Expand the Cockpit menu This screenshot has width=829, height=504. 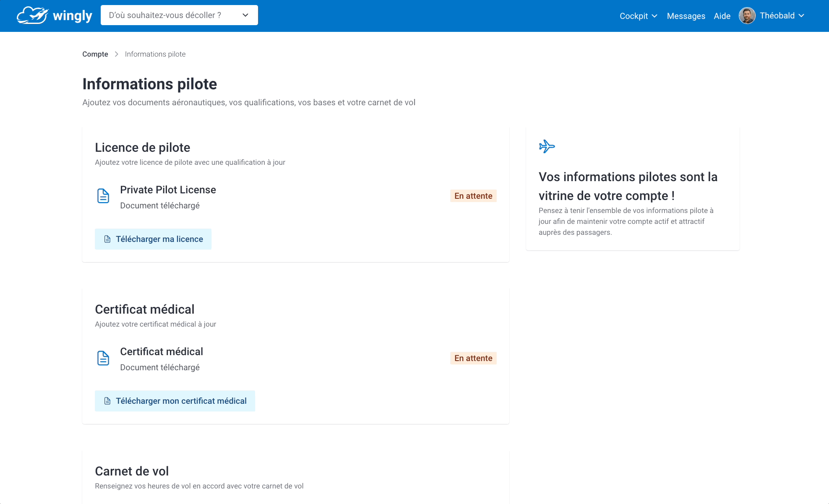pos(638,16)
